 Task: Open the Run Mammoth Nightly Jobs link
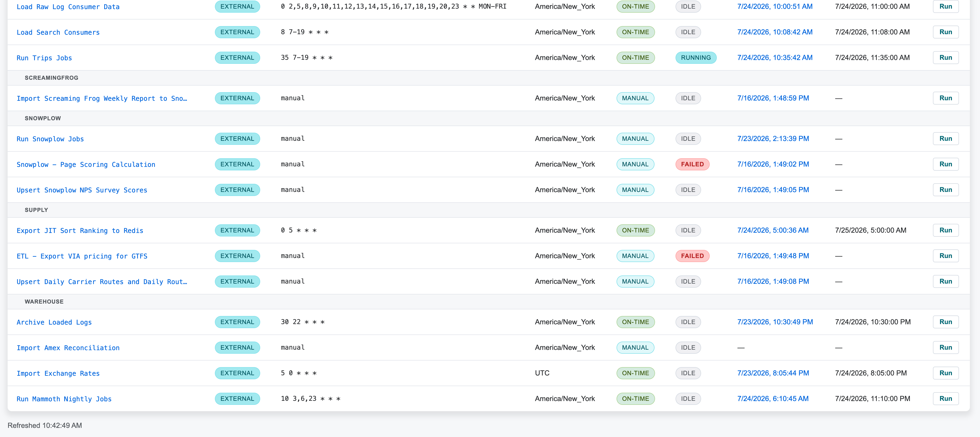64,399
